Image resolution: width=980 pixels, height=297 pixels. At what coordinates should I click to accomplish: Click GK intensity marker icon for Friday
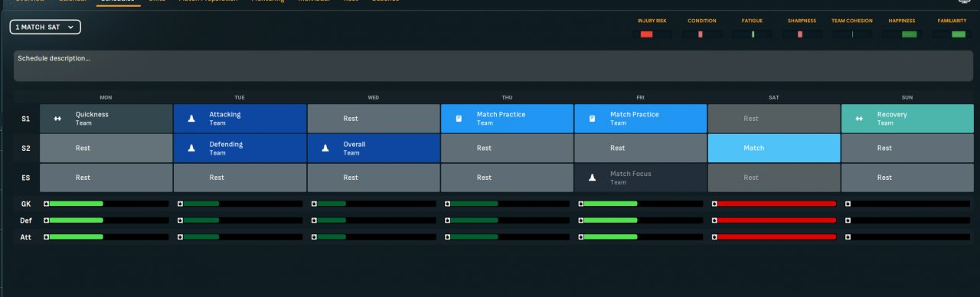[x=581, y=204]
